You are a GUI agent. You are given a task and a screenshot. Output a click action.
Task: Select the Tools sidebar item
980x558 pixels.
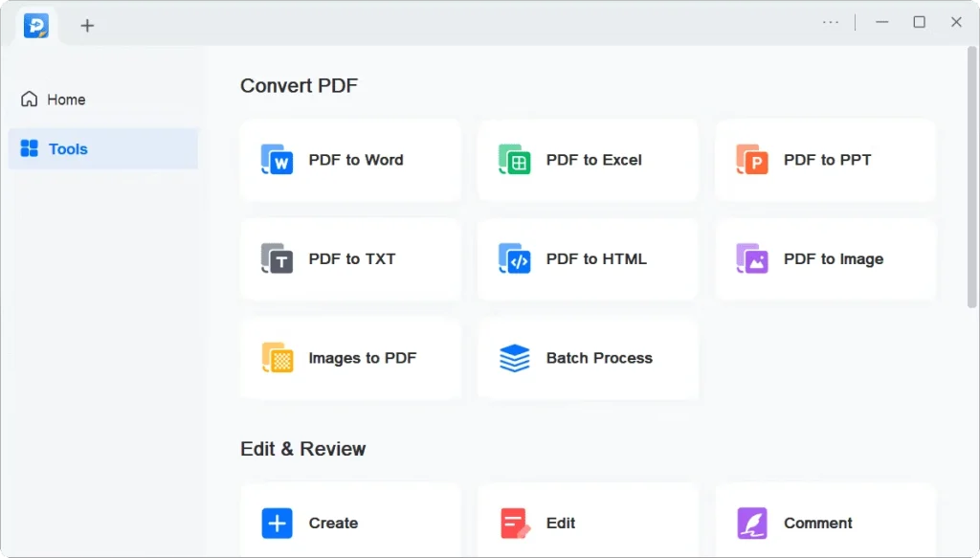tap(68, 149)
